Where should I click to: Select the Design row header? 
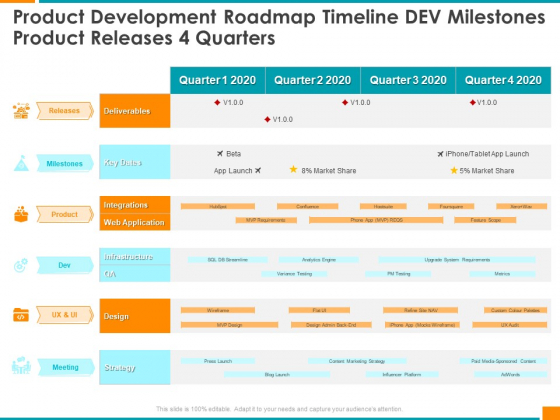point(135,316)
